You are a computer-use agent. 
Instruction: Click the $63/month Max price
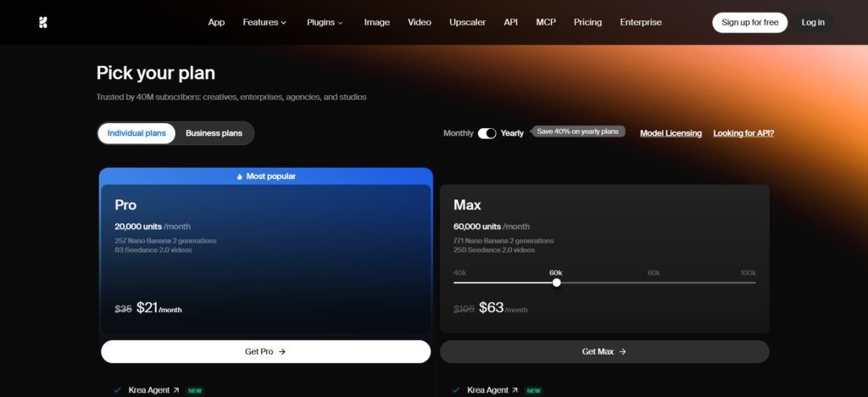pyautogui.click(x=504, y=308)
